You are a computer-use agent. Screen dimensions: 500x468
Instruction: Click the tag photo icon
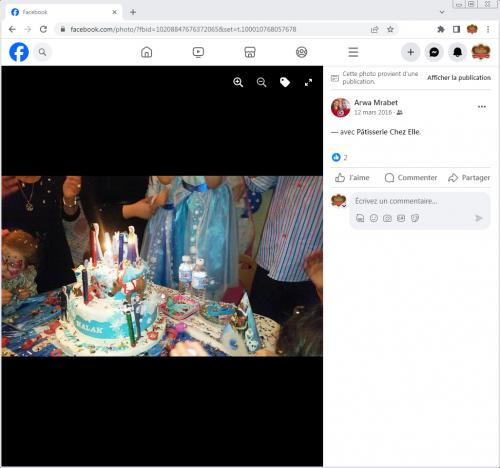(x=285, y=82)
